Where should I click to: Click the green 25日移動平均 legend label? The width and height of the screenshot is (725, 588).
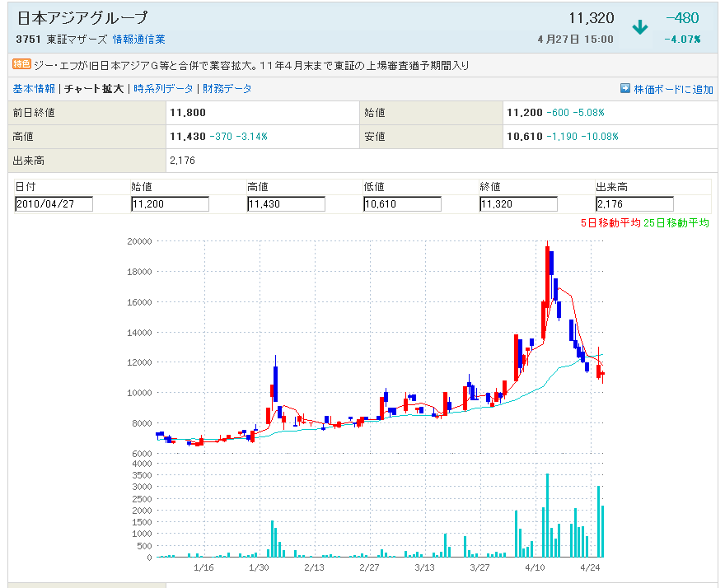tap(676, 222)
